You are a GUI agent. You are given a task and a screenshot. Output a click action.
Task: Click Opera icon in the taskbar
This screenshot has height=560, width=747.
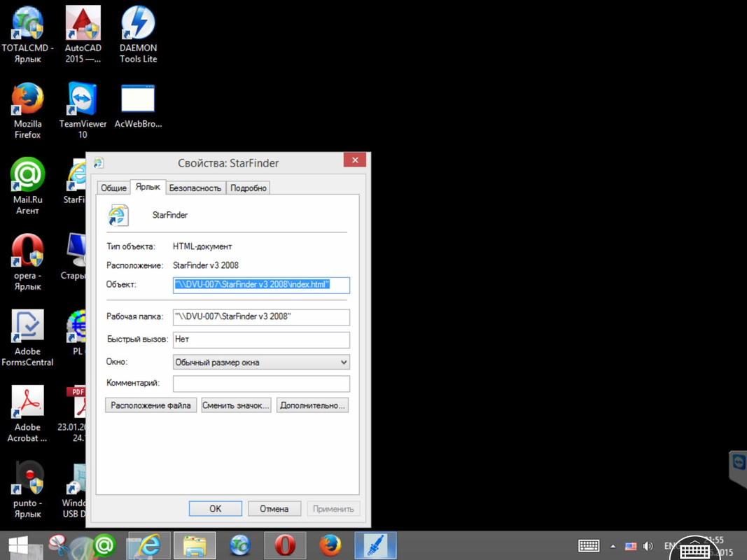pos(285,545)
